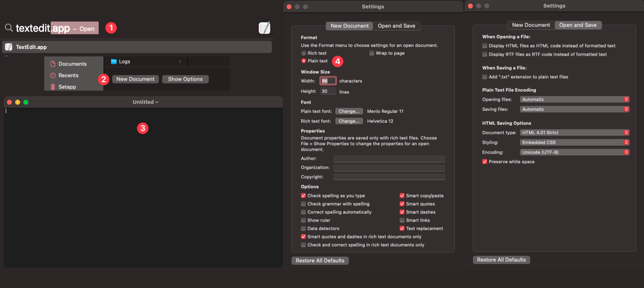Screen dimensions: 644x288
Task: Click the Width characters input field
Action: pos(328,81)
